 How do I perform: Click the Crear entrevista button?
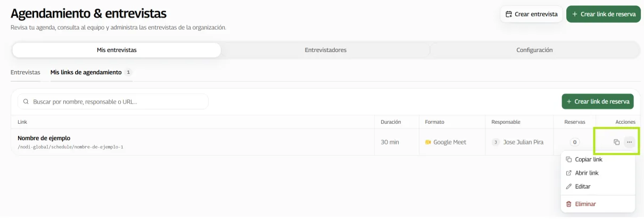531,14
